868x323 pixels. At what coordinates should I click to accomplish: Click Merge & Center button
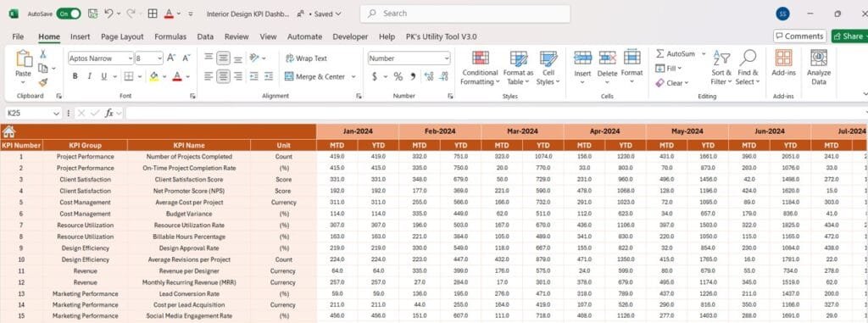coord(315,77)
